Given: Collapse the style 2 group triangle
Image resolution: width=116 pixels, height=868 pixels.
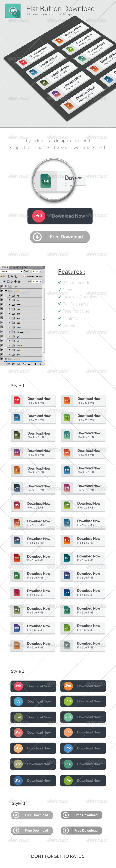Looking at the screenshot, I should [6, 291].
